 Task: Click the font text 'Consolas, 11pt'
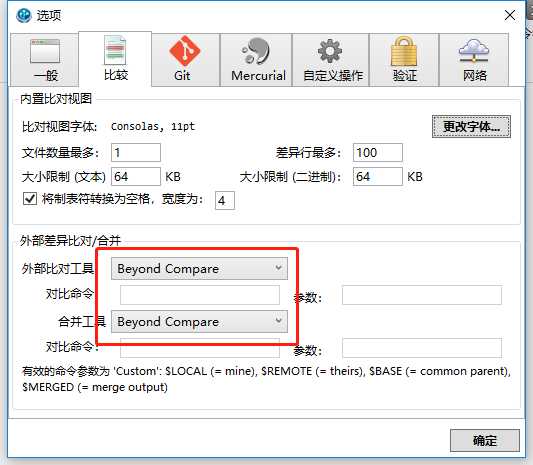[x=153, y=126]
